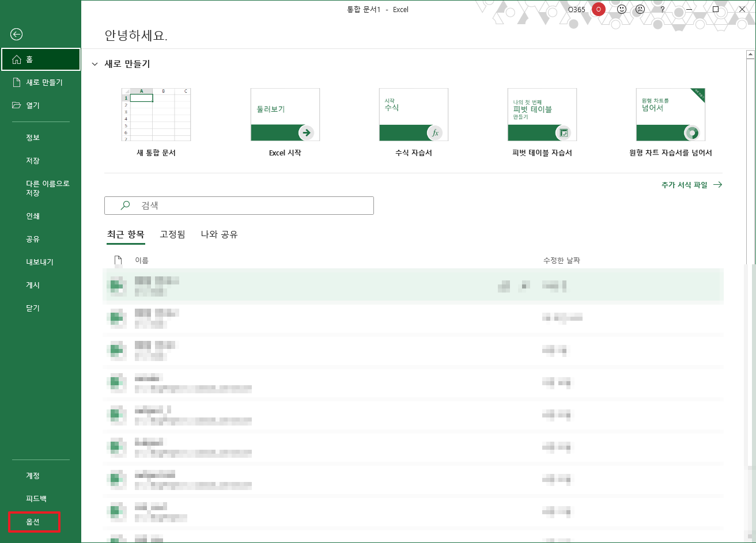
Task: Click the folder icon beside 열기
Action: 17,105
